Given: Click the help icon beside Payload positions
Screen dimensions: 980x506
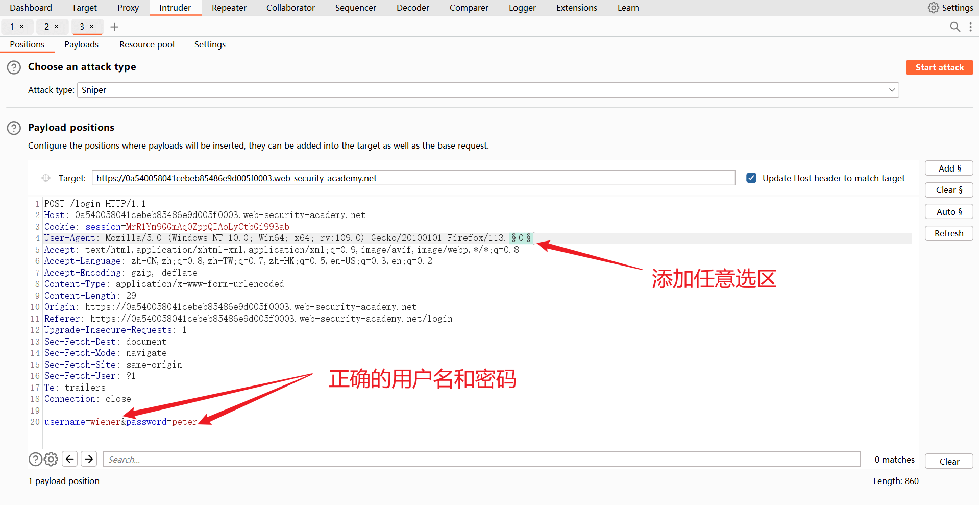Looking at the screenshot, I should point(14,128).
